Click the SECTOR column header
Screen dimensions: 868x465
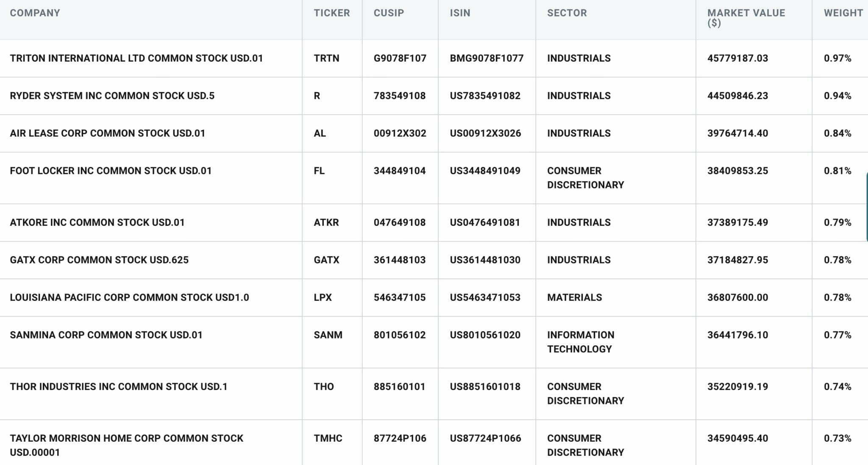pos(567,13)
